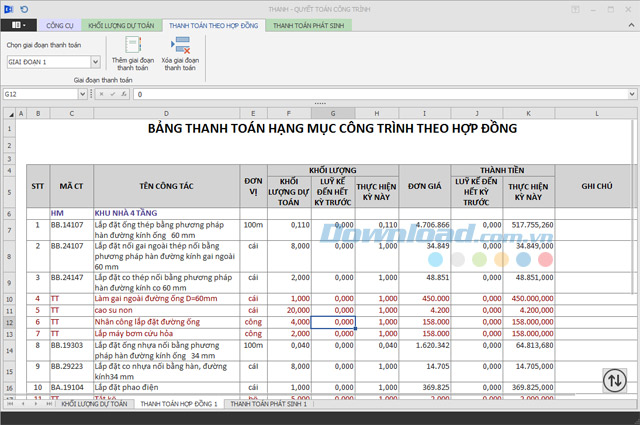Screen dimensions: 640x425
Task: Click the ĐƠN GIÁ header cell
Action: point(424,186)
